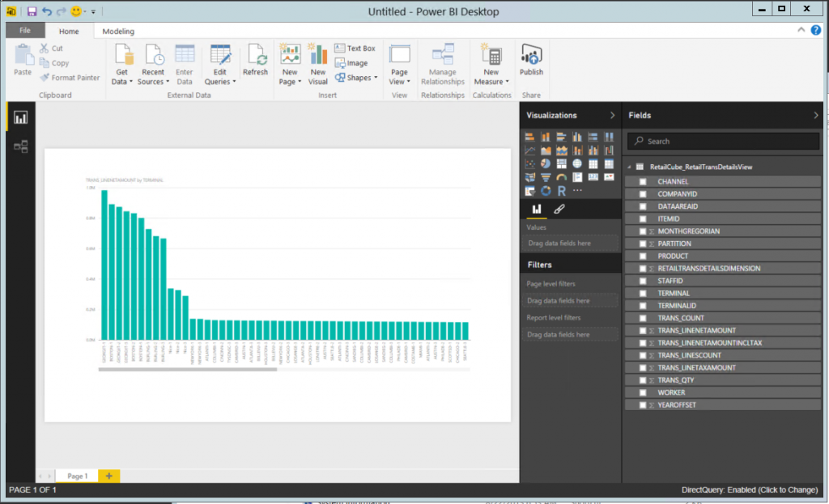Screen dimensions: 829x504
Task: Add a new page with the plus button
Action: 110,476
